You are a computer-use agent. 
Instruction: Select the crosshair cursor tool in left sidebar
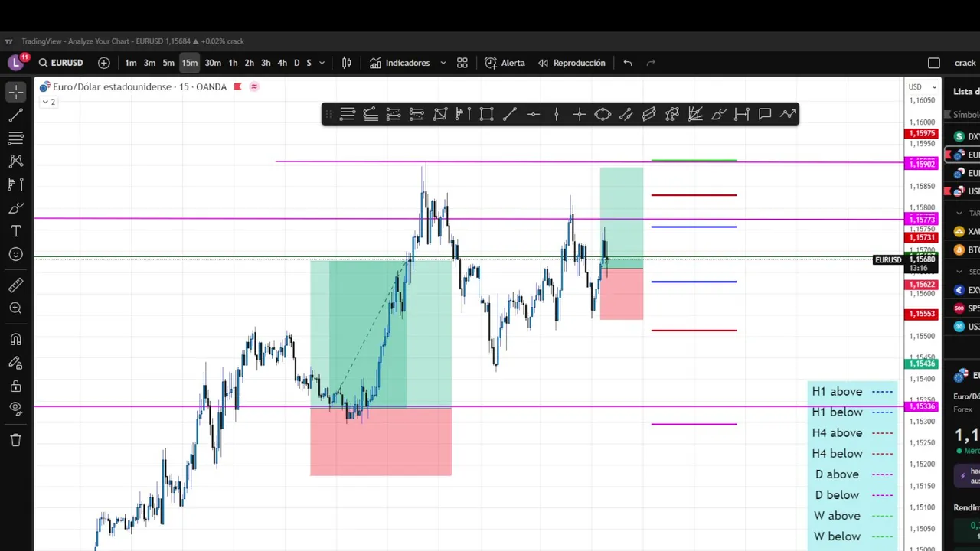(x=16, y=92)
